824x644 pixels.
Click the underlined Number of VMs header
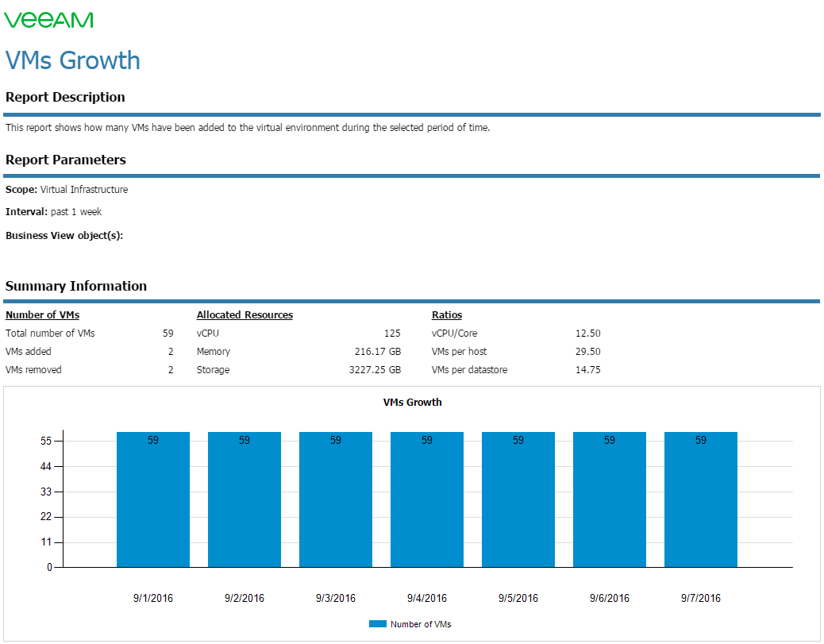coord(43,315)
